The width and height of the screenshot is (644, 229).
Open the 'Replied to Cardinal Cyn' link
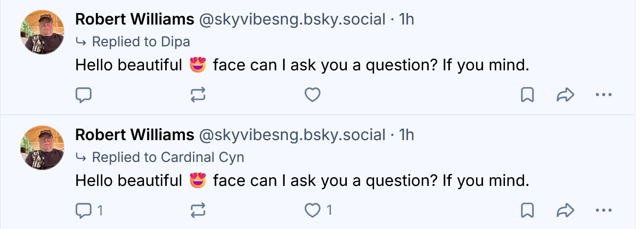click(x=167, y=158)
